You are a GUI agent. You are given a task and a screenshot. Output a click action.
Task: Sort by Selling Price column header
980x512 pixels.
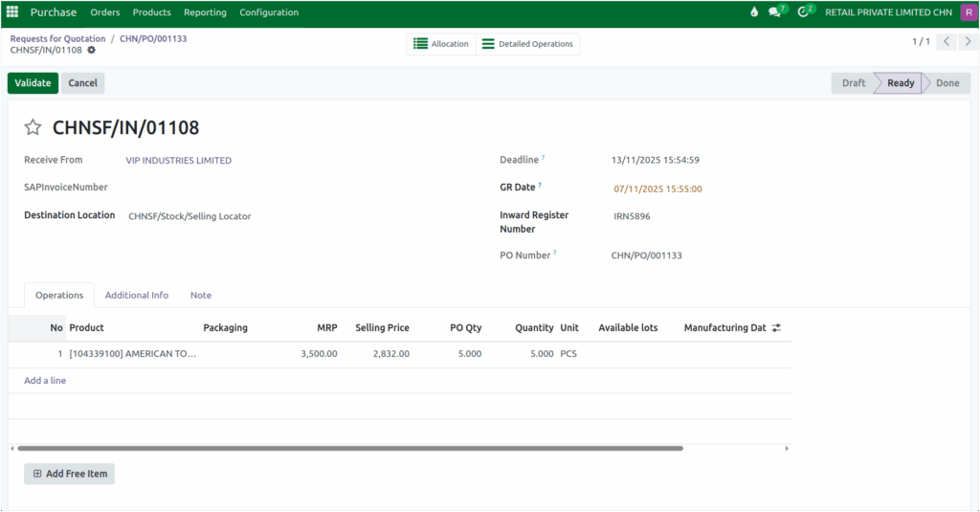tap(382, 327)
